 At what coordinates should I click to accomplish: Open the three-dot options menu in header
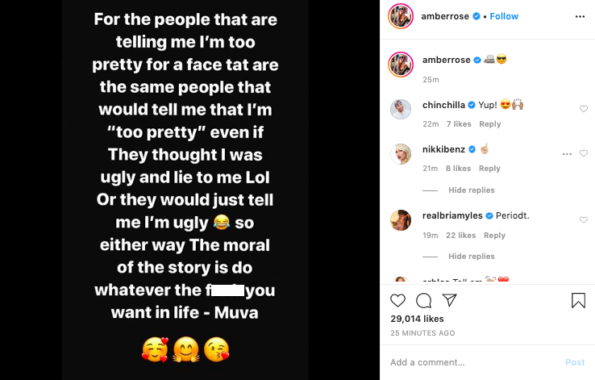pyautogui.click(x=580, y=16)
